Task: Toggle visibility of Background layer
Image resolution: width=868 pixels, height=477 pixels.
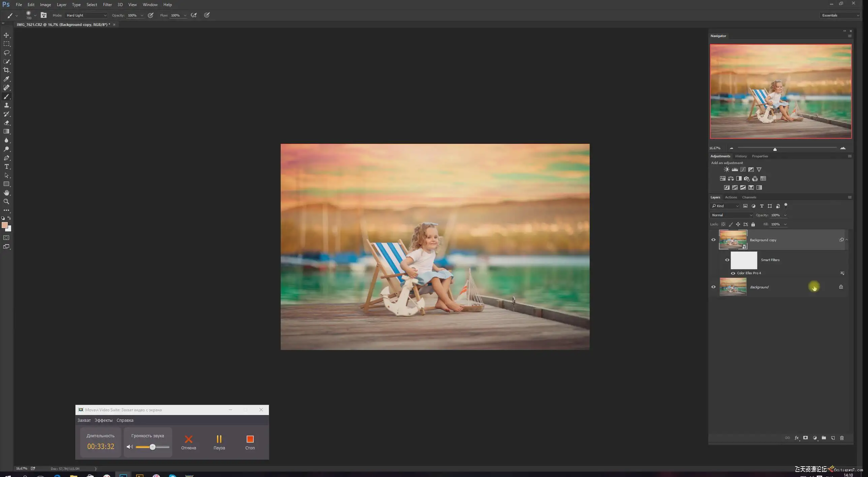Action: (x=713, y=287)
